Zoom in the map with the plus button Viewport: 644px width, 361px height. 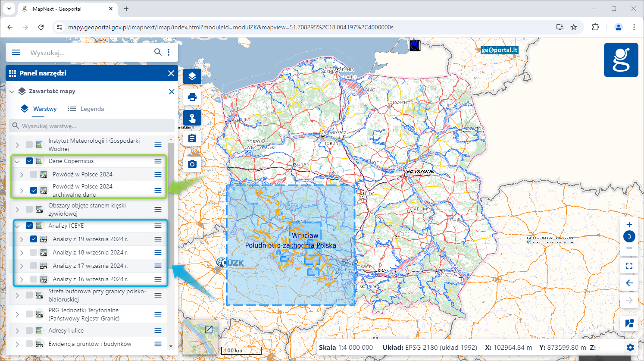coord(629,225)
